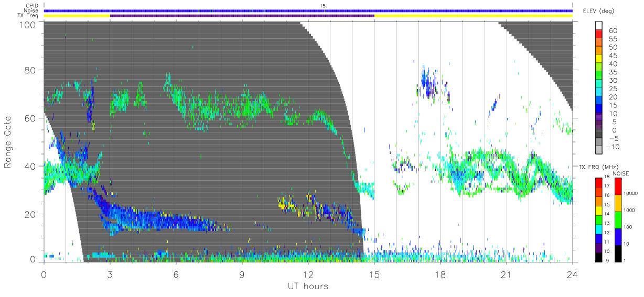Click the Noise row label
Screen dimensions: 644x297
(32, 10)
